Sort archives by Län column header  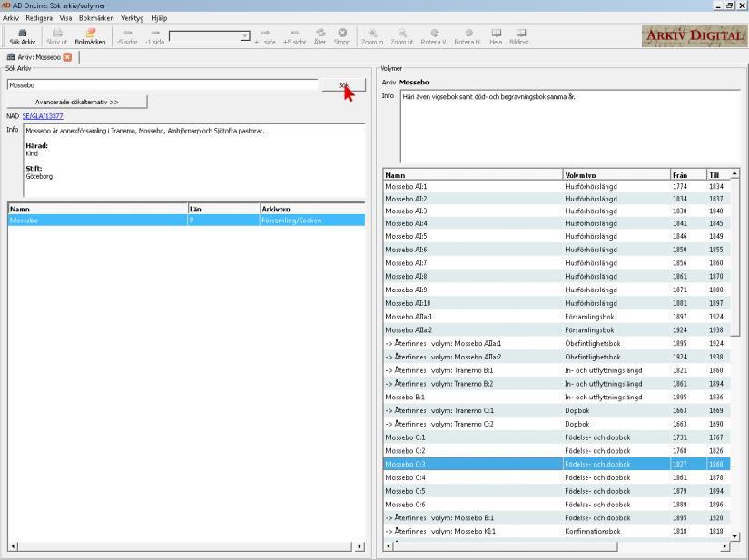click(x=223, y=209)
